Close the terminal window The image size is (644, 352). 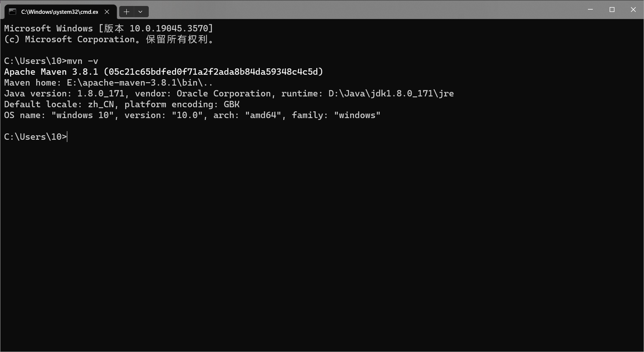[x=634, y=9]
